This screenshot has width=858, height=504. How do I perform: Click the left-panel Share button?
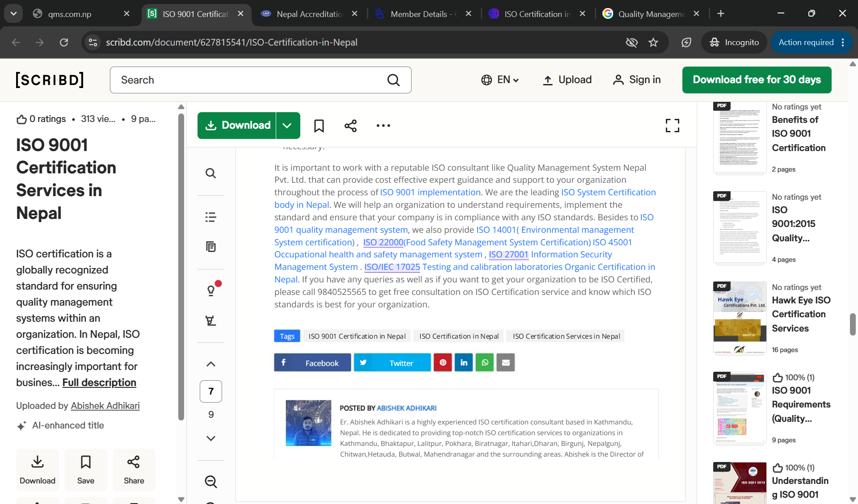click(x=134, y=470)
